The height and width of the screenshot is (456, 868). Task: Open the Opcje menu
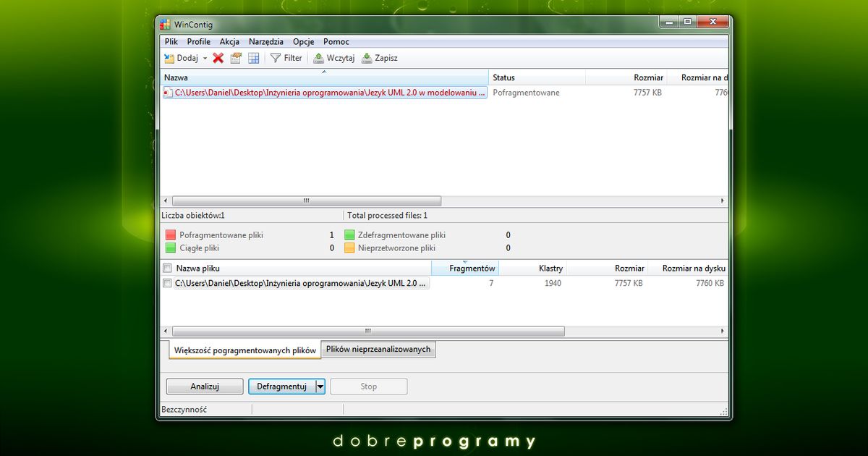303,42
